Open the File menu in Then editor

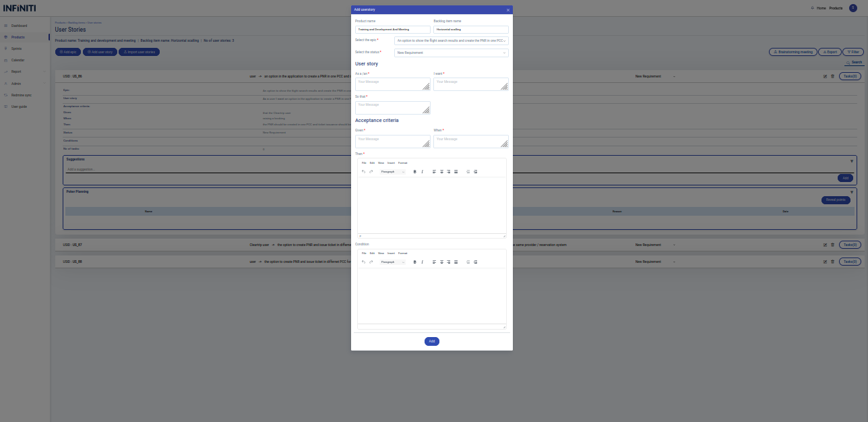(364, 163)
